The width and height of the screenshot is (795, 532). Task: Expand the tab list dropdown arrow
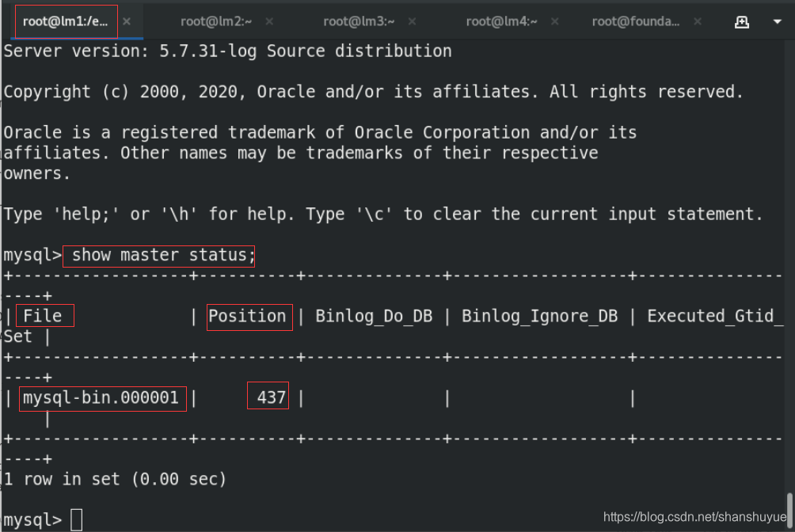778,22
